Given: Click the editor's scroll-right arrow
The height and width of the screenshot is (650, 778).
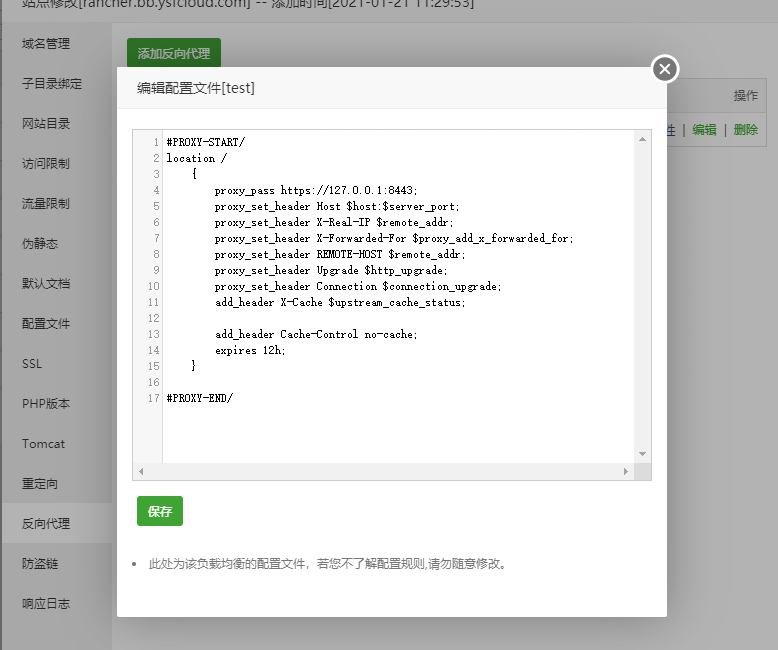Looking at the screenshot, I should pos(626,471).
